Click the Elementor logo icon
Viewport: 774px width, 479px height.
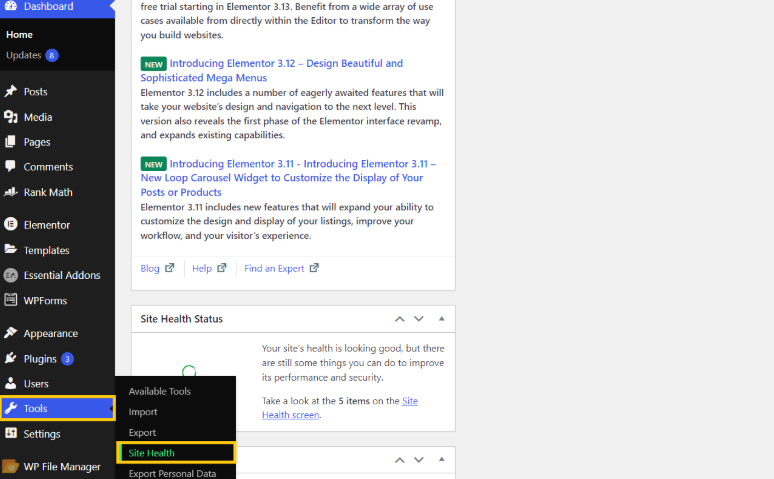point(10,225)
